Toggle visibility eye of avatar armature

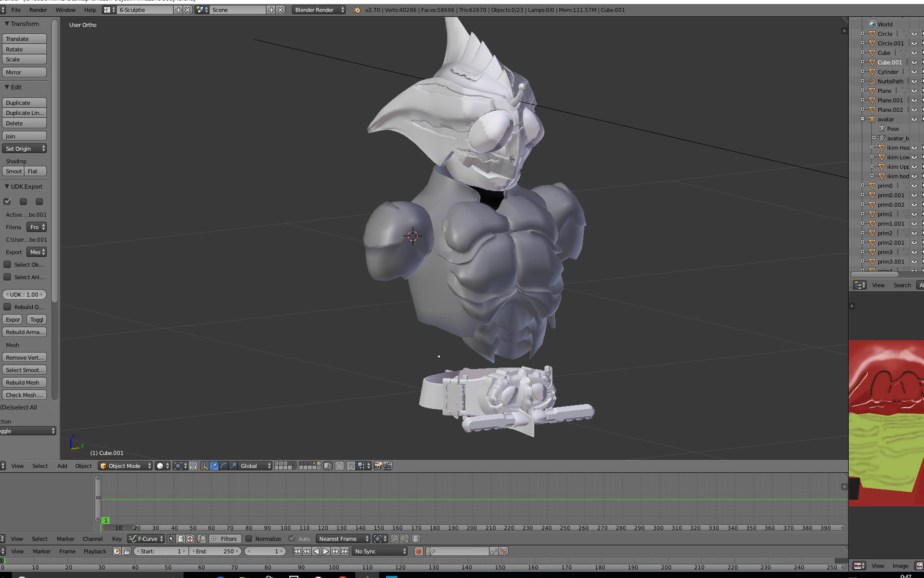pyautogui.click(x=914, y=119)
